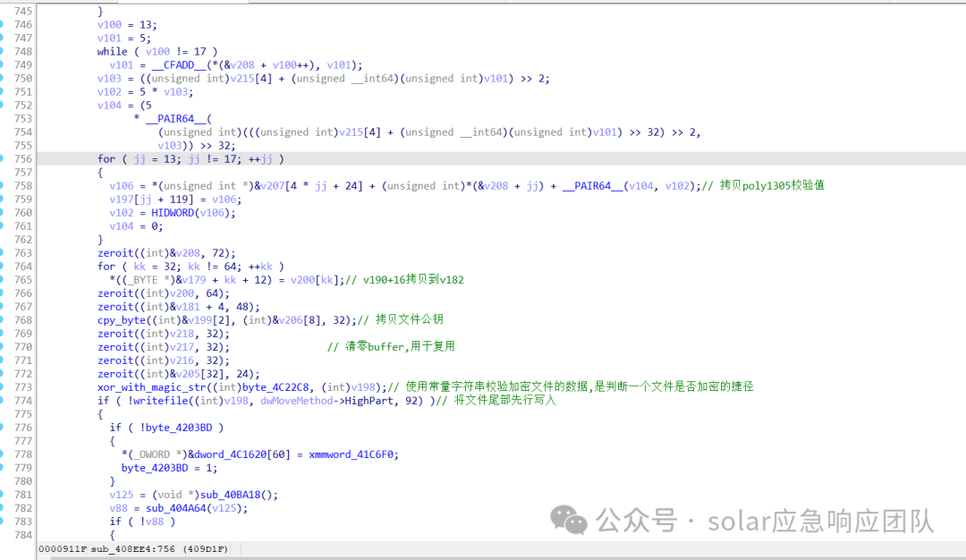Click the 'for' keyword on line 764

106,267
